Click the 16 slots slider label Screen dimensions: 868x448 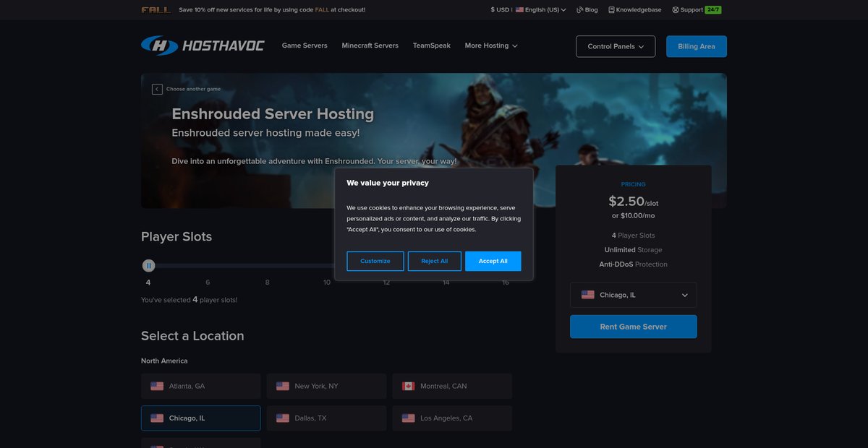pos(506,282)
